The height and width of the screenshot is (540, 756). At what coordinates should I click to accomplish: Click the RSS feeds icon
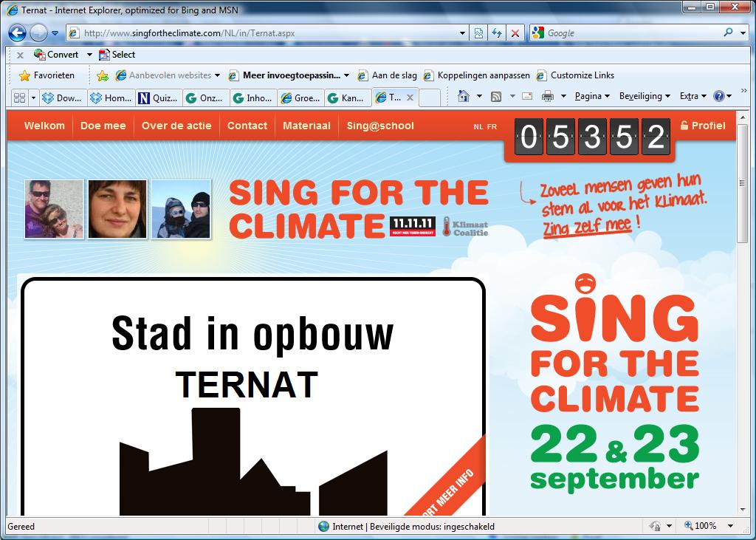495,97
